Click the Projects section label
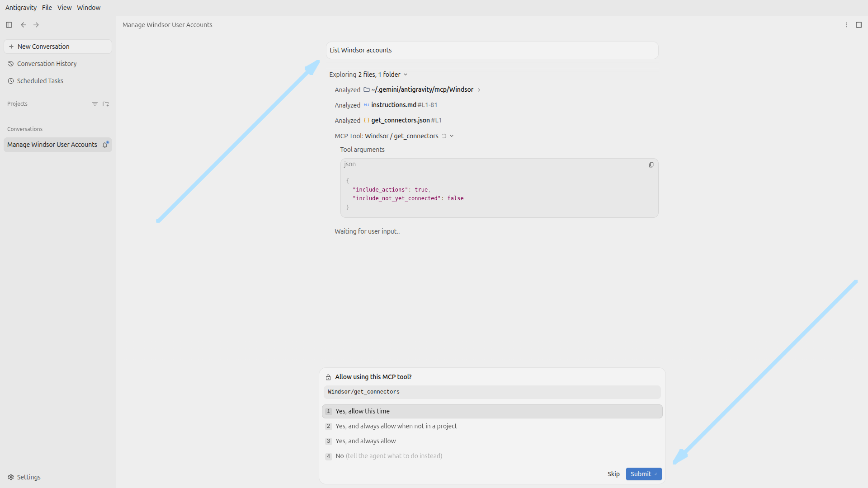868x488 pixels. [x=17, y=104]
